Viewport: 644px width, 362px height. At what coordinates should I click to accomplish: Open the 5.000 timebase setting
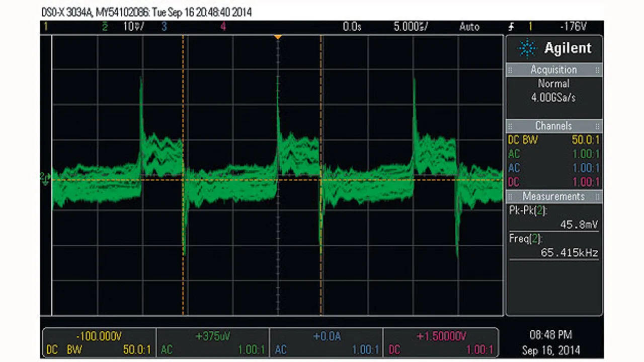coord(410,27)
